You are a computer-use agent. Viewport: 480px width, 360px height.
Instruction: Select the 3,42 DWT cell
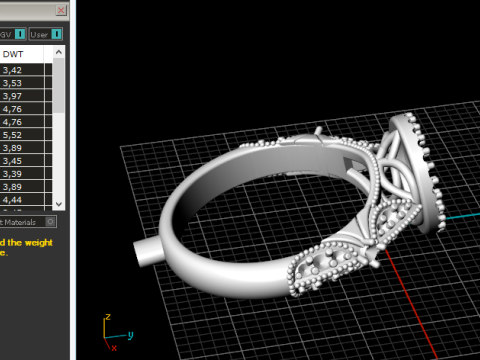pos(22,70)
